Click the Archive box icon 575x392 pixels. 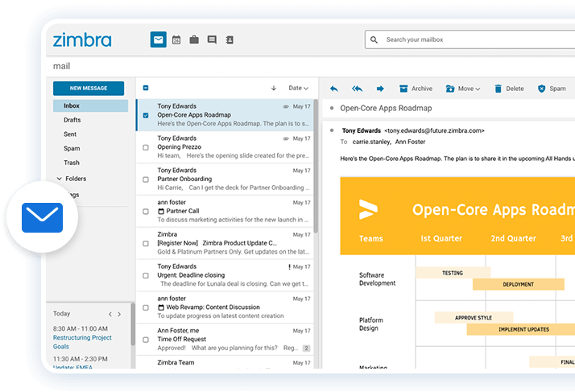pyautogui.click(x=403, y=89)
